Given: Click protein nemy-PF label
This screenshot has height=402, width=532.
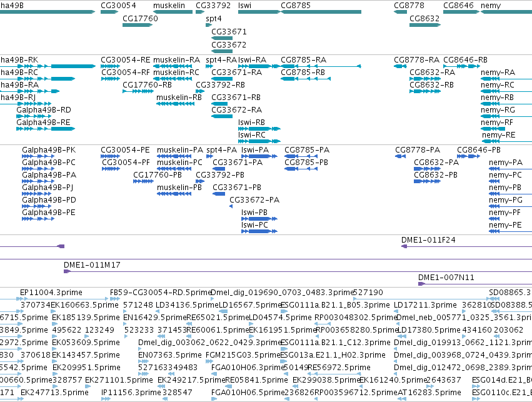Looking at the screenshot, I should [x=504, y=213].
